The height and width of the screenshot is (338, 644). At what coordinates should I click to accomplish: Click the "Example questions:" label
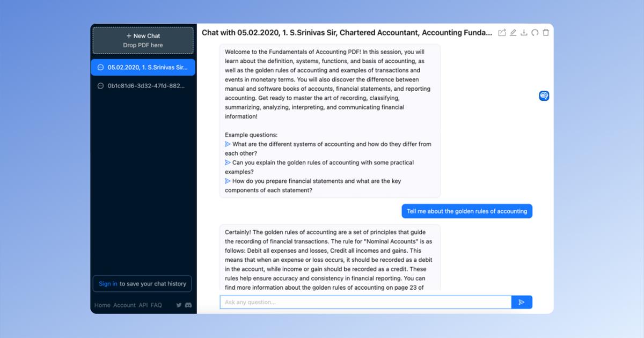click(251, 135)
